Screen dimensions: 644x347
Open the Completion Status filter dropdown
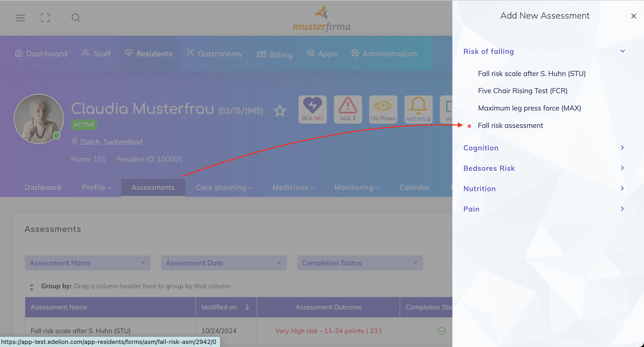pyautogui.click(x=360, y=263)
